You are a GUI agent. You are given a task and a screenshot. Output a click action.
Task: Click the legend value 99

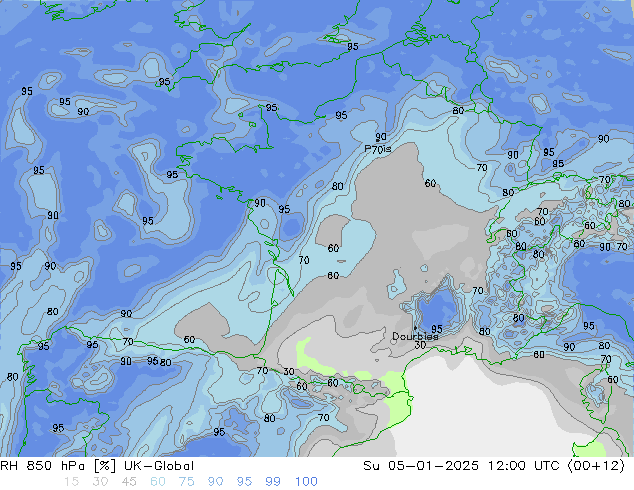pos(273,482)
